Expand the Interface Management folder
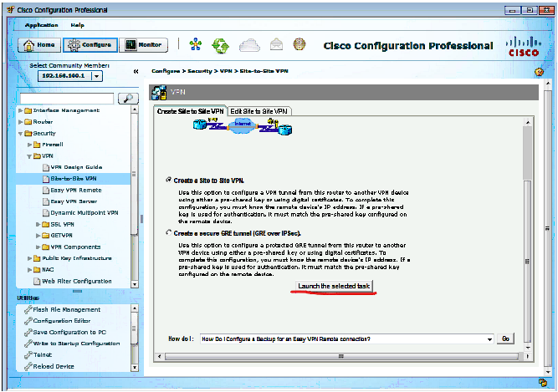Screen dimensions: 558x392 click(21, 110)
